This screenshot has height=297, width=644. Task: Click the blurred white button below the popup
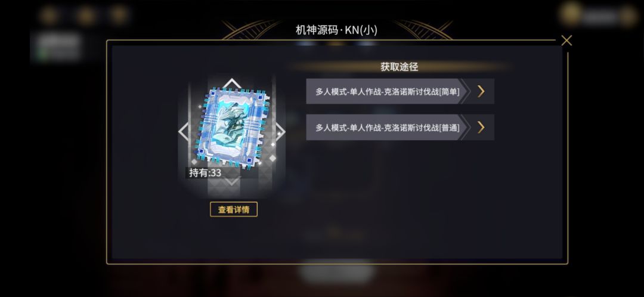pyautogui.click(x=338, y=272)
